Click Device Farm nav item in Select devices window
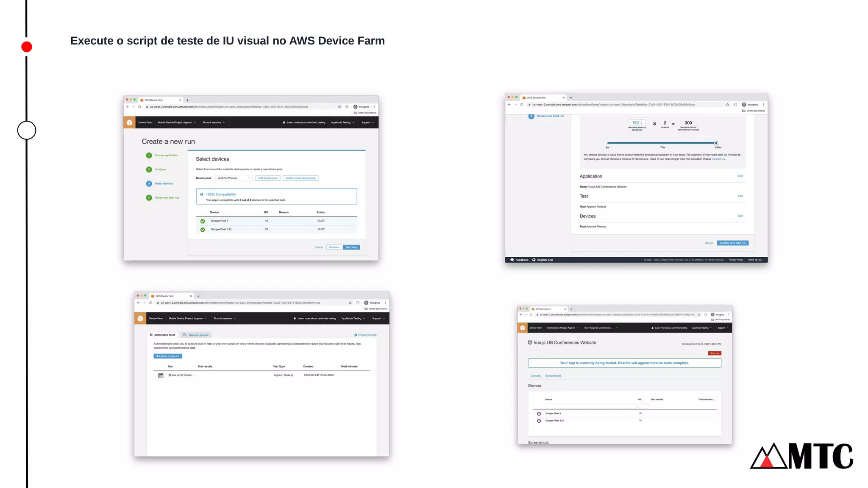This screenshot has width=868, height=488. pos(145,122)
